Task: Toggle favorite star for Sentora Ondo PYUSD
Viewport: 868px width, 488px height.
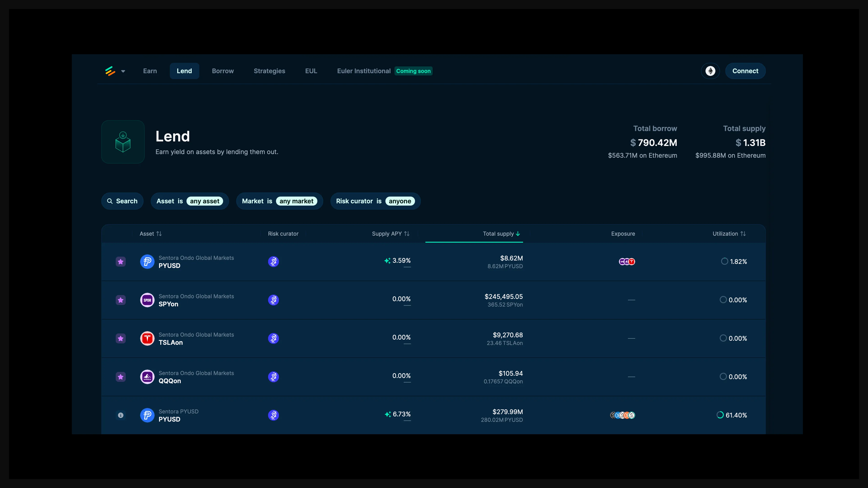Action: [121, 262]
